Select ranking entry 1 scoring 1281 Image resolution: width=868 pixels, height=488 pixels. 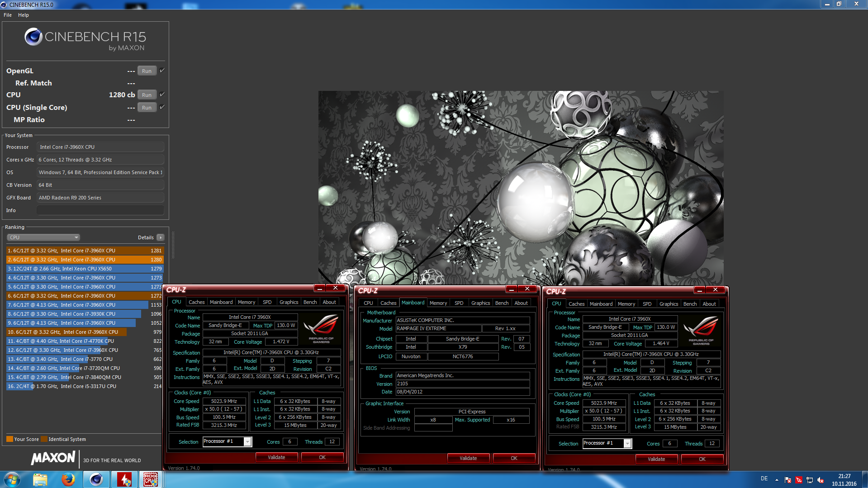pyautogui.click(x=85, y=251)
